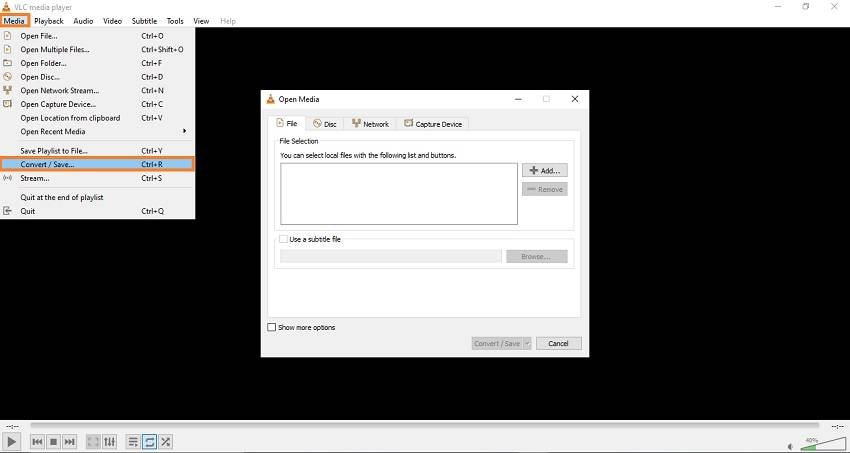Click the remaining time label at right
The image size is (850, 453).
(837, 426)
